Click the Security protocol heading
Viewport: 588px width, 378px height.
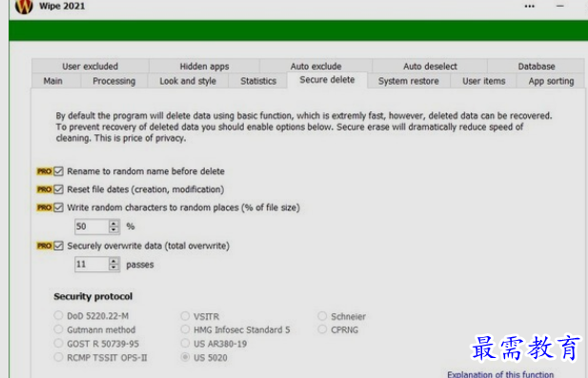93,296
